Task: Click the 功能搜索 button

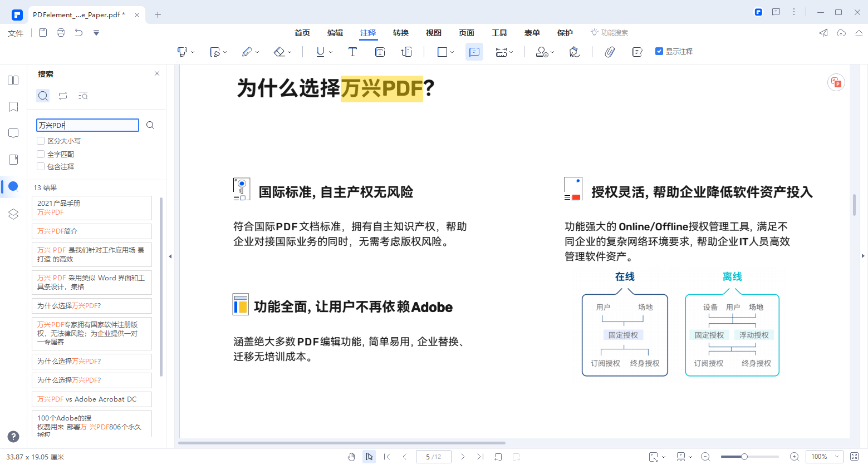Action: point(609,32)
